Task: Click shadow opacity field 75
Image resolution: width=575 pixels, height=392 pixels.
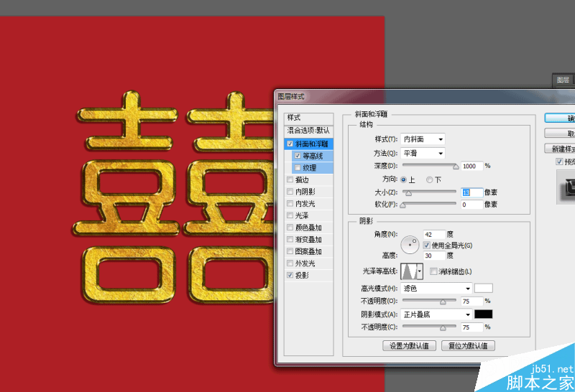Action: [472, 327]
